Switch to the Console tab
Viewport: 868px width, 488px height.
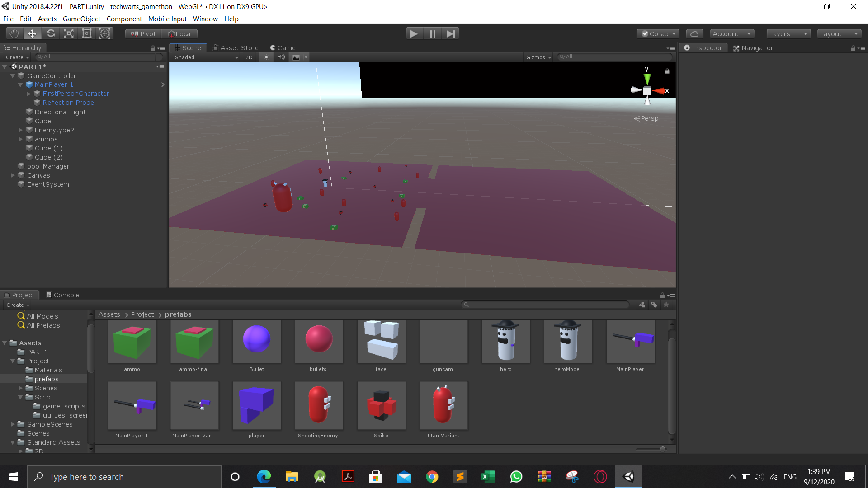[62, 295]
